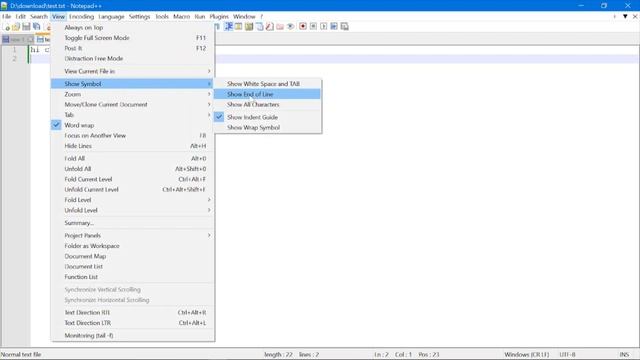This screenshot has height=360, width=640.
Task: Select Fold All
Action: [133, 158]
